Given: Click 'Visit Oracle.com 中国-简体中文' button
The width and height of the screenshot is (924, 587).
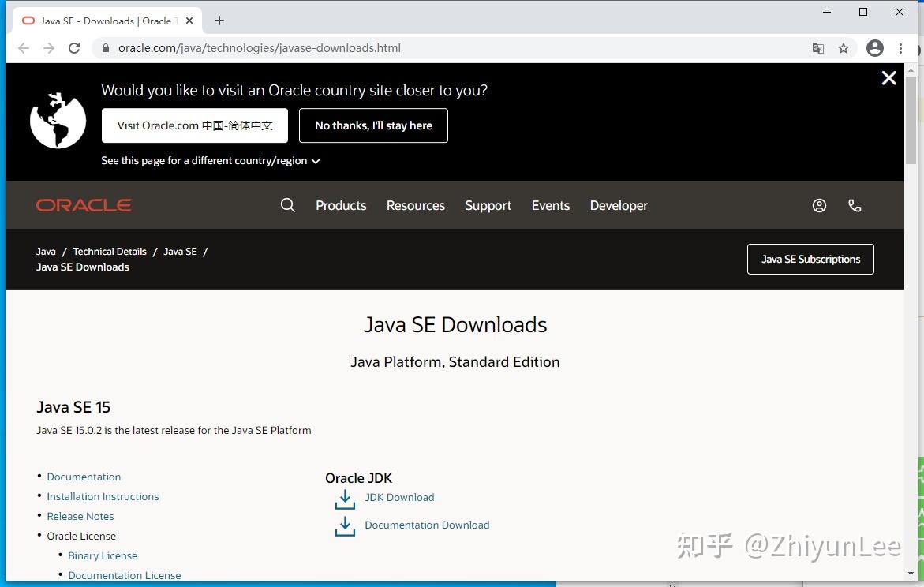Looking at the screenshot, I should pos(194,125).
